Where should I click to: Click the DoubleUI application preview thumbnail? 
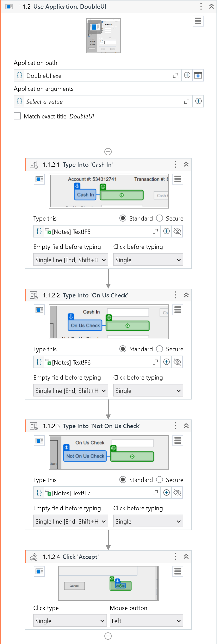pyautogui.click(x=103, y=36)
